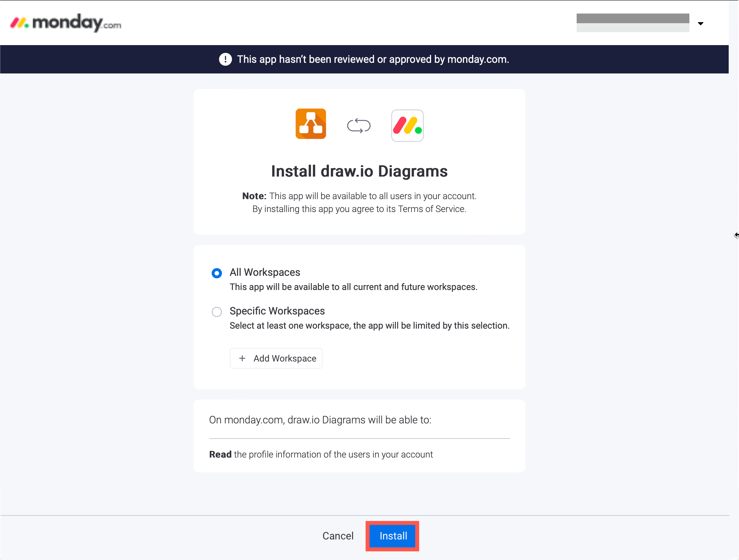Screen dimensions: 739x560
Task: Click the warning exclamation icon in the banner
Action: click(225, 59)
